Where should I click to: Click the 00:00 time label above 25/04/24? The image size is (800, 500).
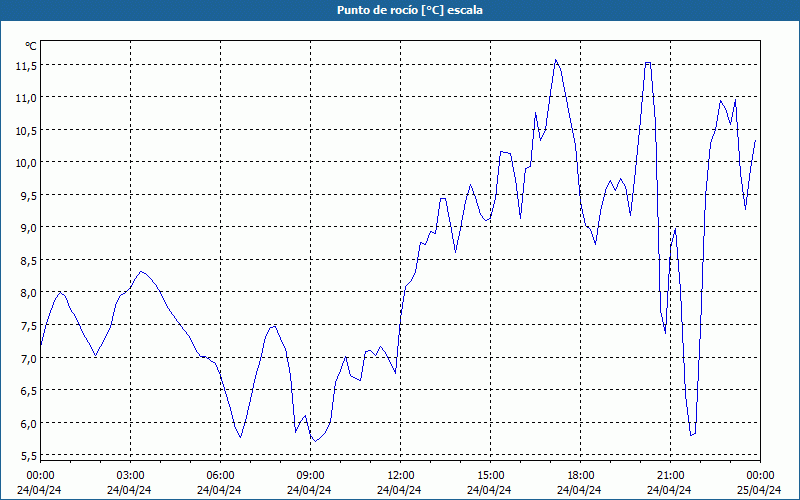pyautogui.click(x=760, y=476)
